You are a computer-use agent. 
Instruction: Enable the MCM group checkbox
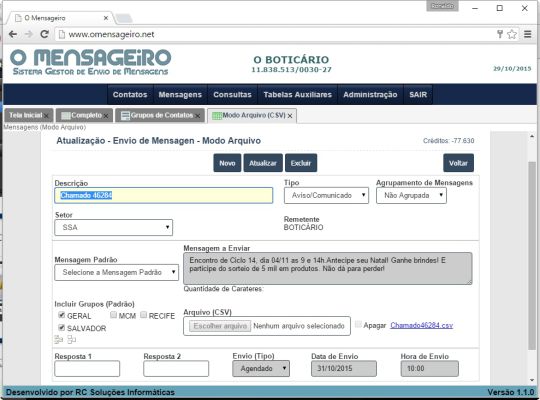click(114, 315)
